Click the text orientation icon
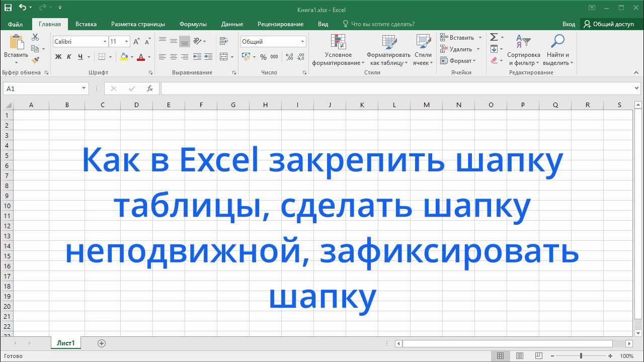644x362 pixels. [198, 41]
